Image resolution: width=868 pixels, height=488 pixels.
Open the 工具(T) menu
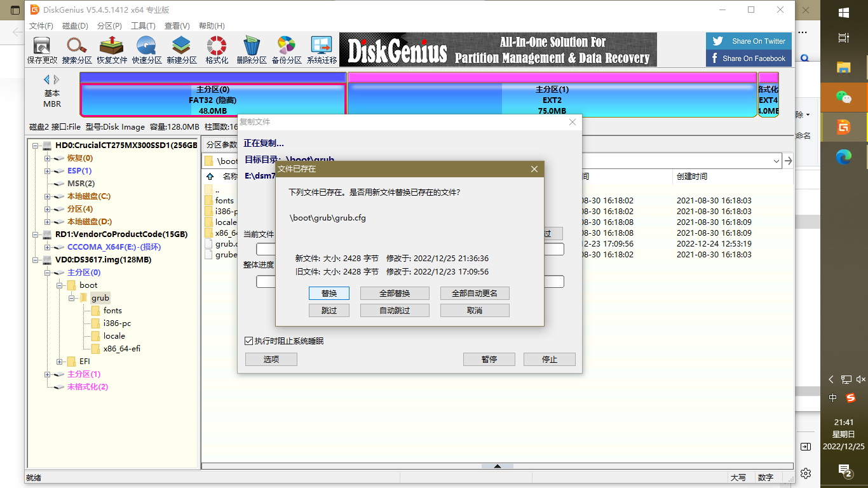click(144, 26)
